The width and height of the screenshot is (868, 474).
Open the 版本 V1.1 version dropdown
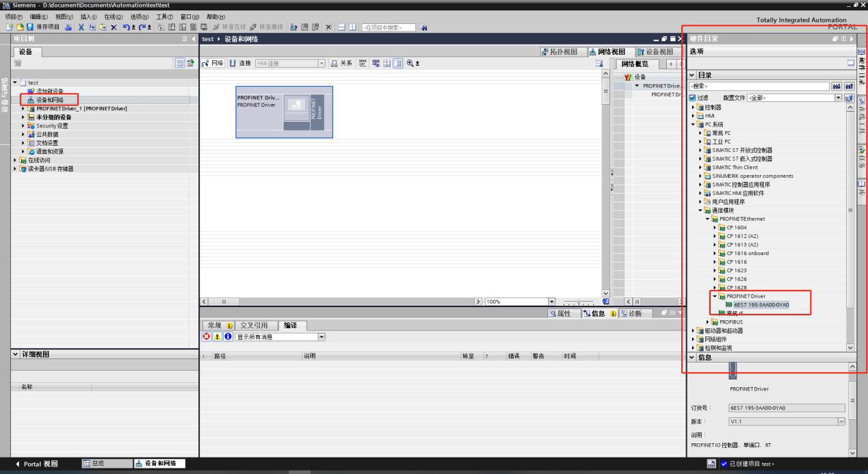coord(841,421)
